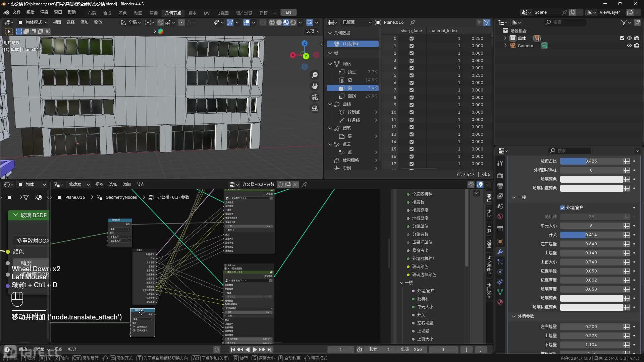Viewport: 644px width, 362px height.
Task: Click the pin icon in node editor header
Action: pyautogui.click(x=305, y=185)
